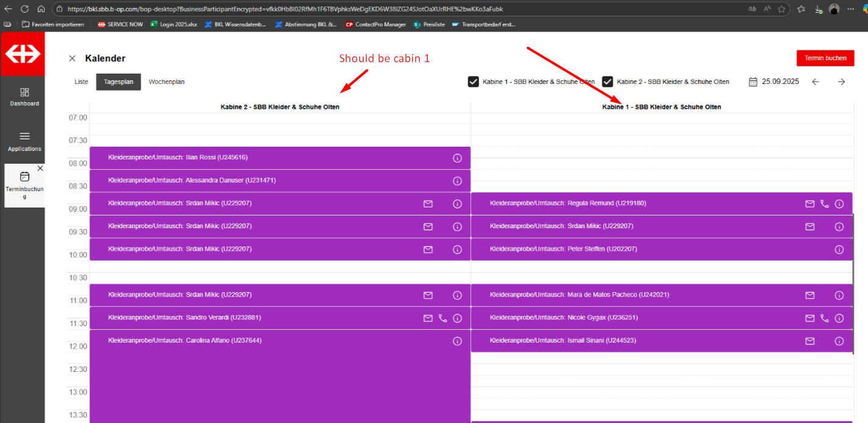Uncheck Kabine 2 checkbox
The height and width of the screenshot is (423, 868).
[607, 82]
